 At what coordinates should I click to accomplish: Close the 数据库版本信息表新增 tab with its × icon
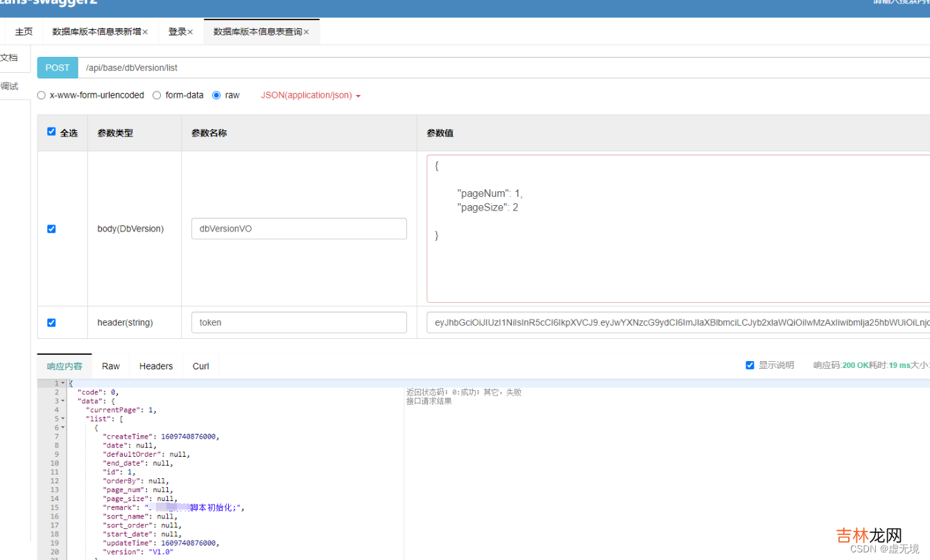click(145, 32)
